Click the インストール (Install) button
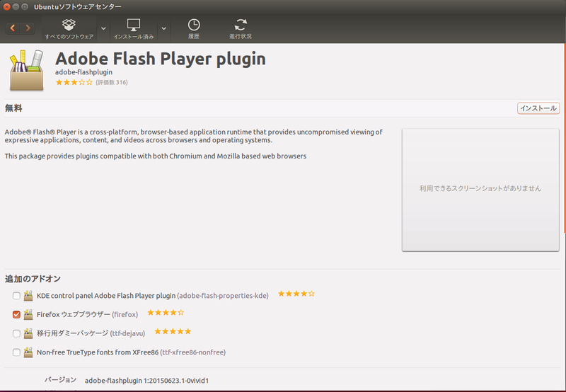566x392 pixels. [538, 108]
